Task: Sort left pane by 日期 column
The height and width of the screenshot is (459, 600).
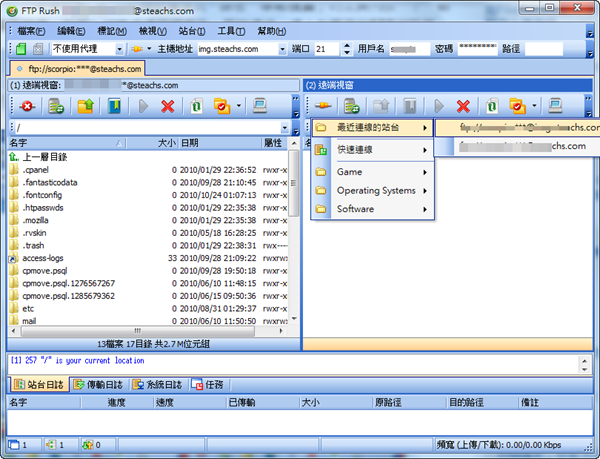Action: click(220, 143)
